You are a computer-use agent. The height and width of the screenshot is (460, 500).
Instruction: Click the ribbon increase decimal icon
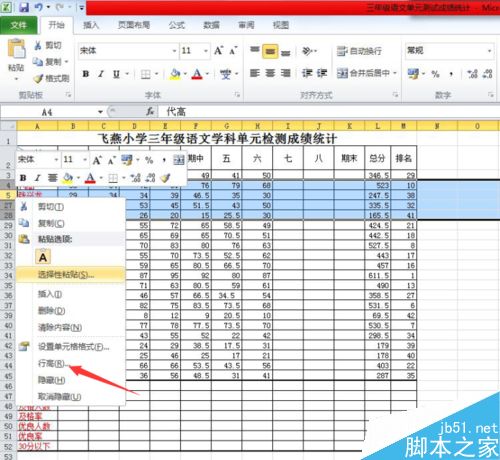(472, 74)
